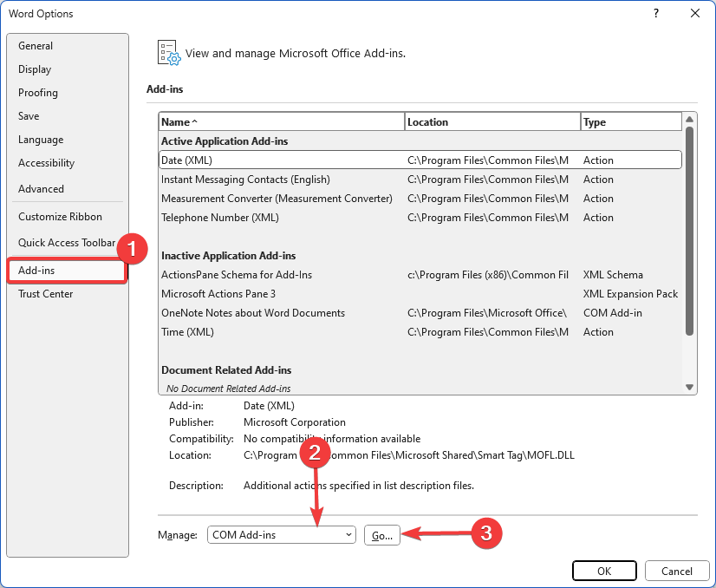
Task: Click the Type column header
Action: point(630,122)
